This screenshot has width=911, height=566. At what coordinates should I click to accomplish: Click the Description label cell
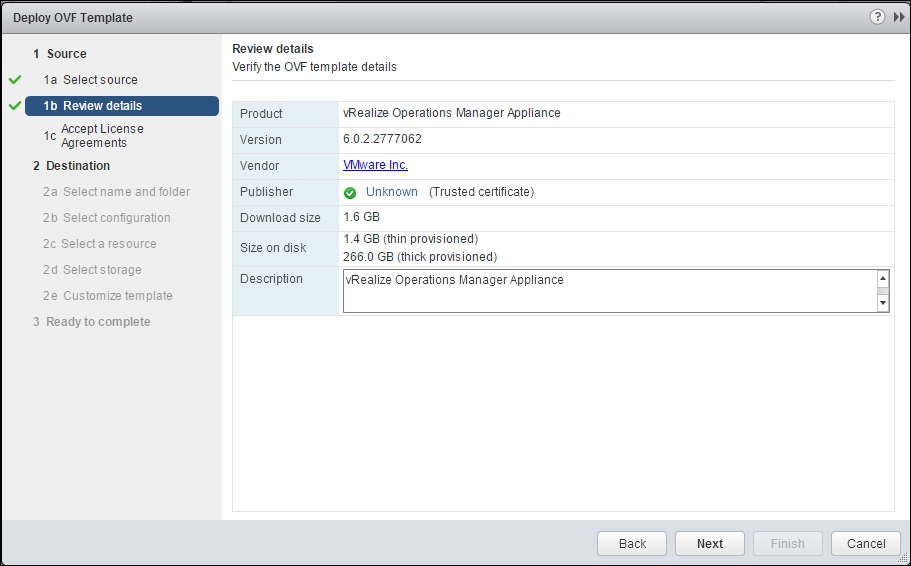pyautogui.click(x=286, y=291)
